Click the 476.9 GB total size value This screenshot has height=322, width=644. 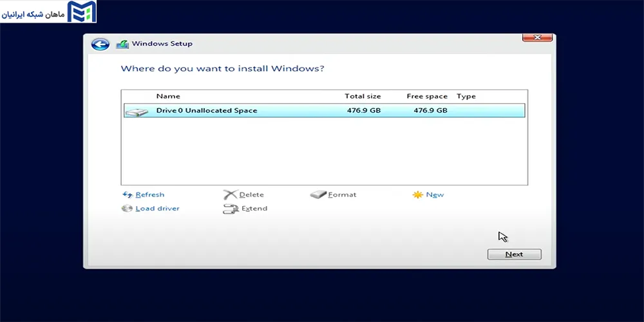[x=364, y=111]
